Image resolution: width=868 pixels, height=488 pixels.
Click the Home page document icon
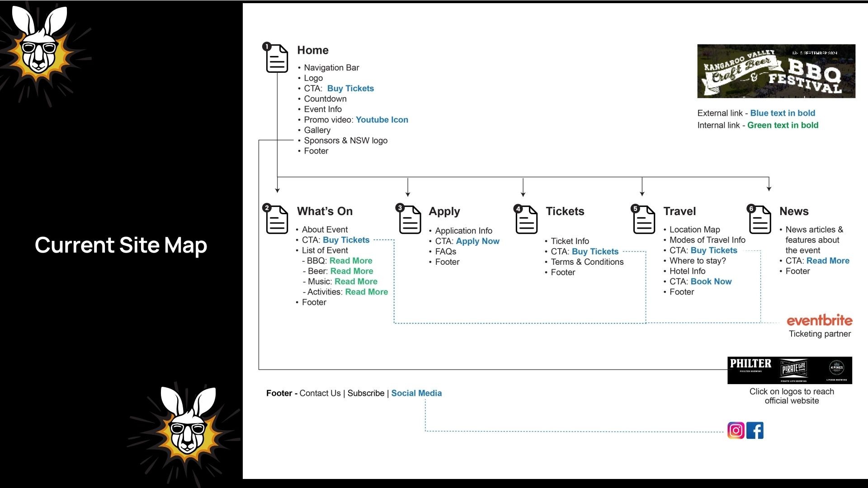click(277, 58)
